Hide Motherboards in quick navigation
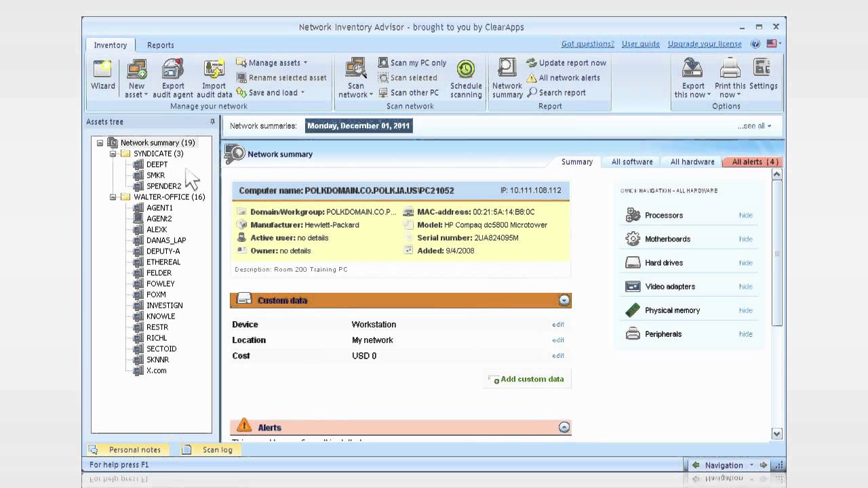This screenshot has height=488, width=868. pos(746,239)
